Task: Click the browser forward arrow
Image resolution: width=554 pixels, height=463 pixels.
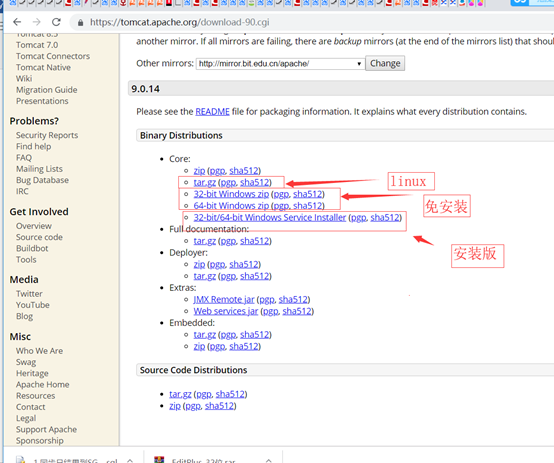Action: pos(36,22)
